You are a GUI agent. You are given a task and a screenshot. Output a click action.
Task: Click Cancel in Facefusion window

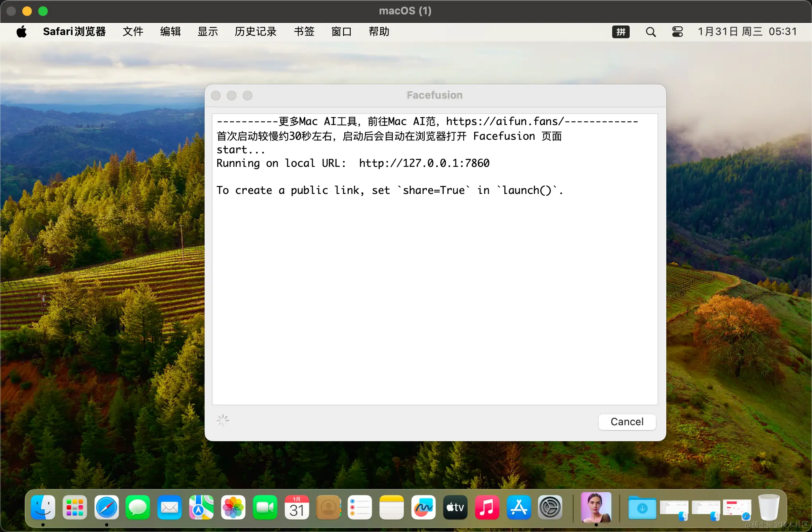627,422
